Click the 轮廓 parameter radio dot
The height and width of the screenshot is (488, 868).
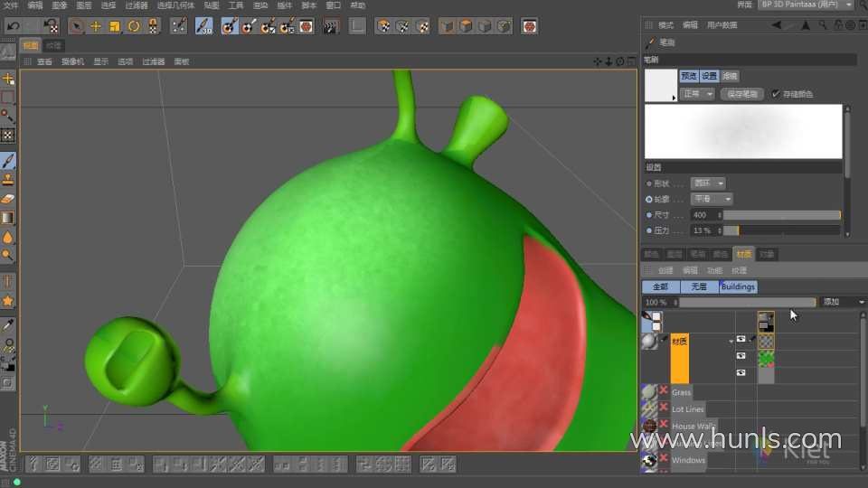point(649,199)
